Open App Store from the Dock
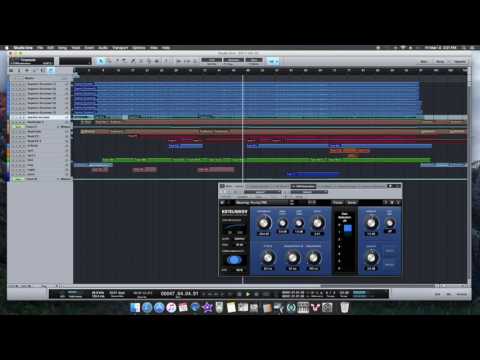Screen dimensions: 480x360 coord(159,308)
